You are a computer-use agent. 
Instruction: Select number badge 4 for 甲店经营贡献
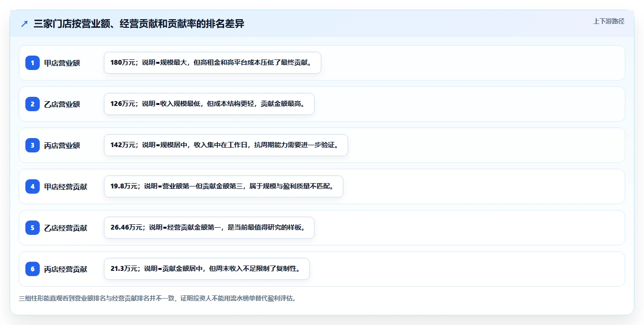point(33,186)
